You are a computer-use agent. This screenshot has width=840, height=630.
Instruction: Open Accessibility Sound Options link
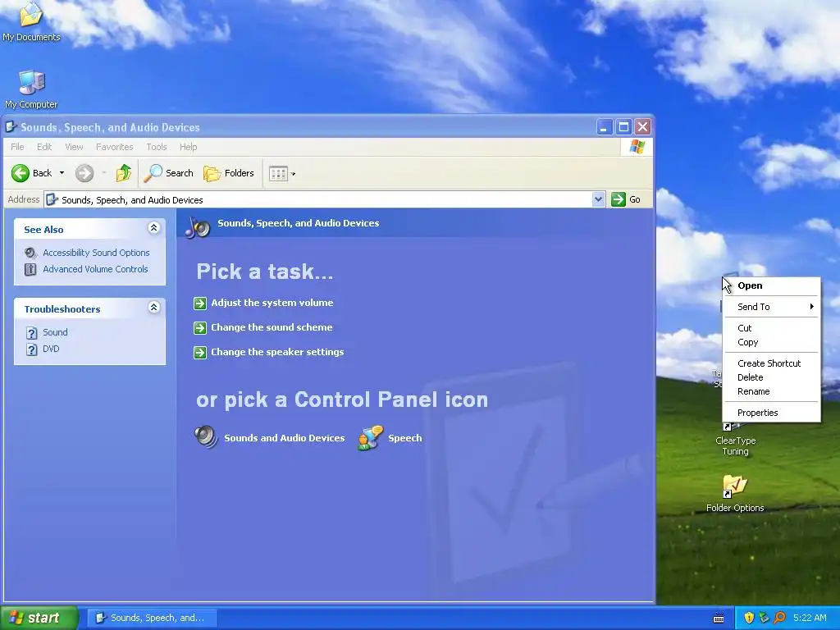[x=96, y=253]
